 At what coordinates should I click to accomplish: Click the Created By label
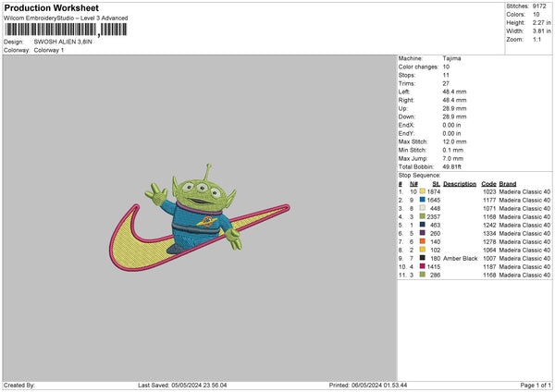(19, 385)
